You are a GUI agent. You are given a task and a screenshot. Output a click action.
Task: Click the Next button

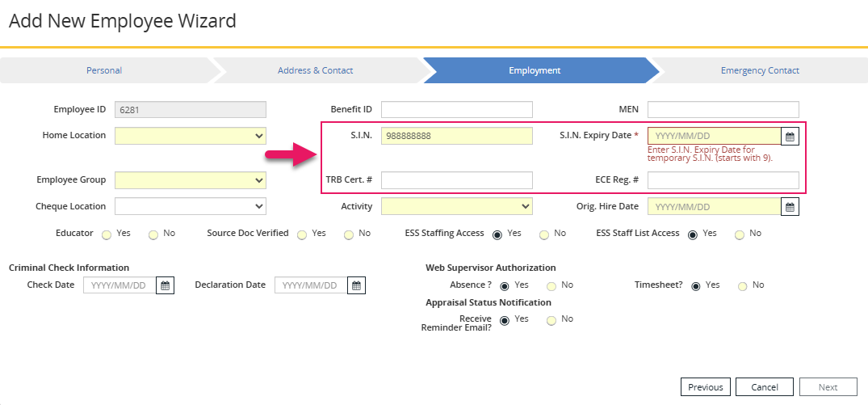click(x=828, y=387)
